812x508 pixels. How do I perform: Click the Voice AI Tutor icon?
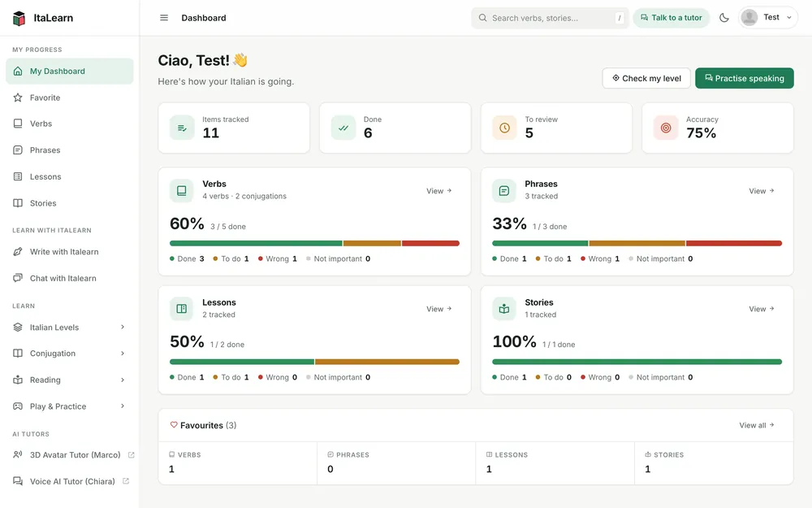pyautogui.click(x=18, y=481)
